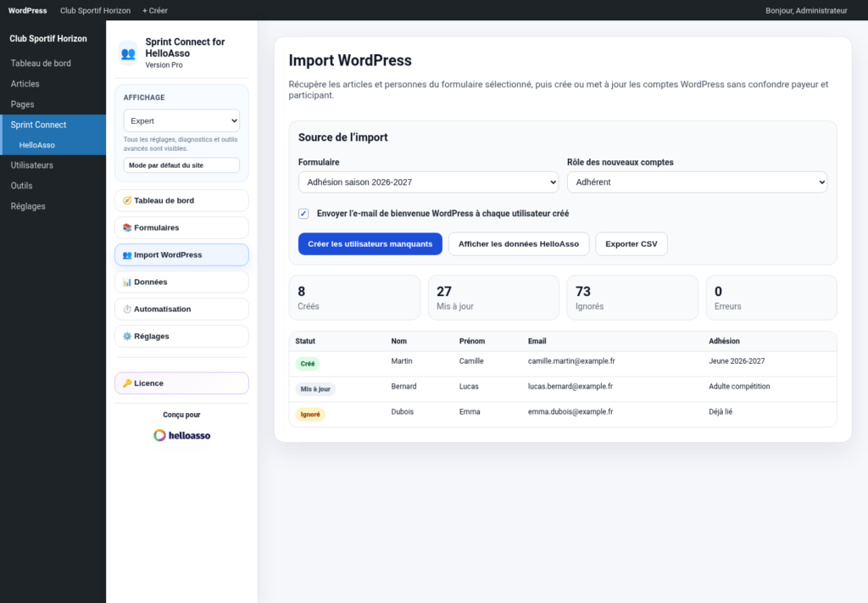Click Mode par défaut du site button
This screenshot has height=603, width=868.
tap(181, 165)
